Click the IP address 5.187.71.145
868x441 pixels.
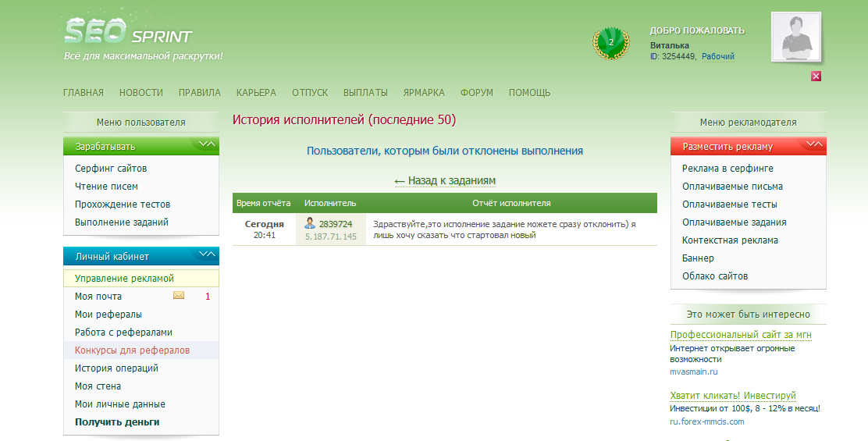click(331, 237)
